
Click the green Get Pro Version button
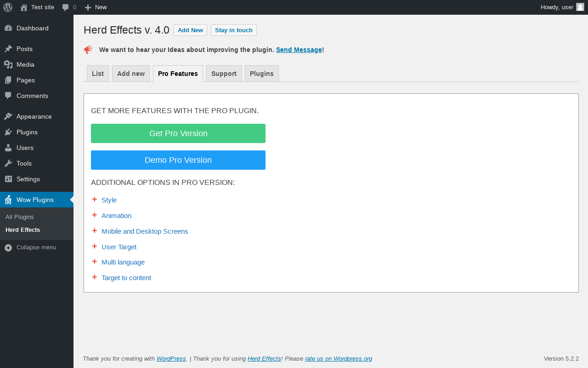coord(178,133)
